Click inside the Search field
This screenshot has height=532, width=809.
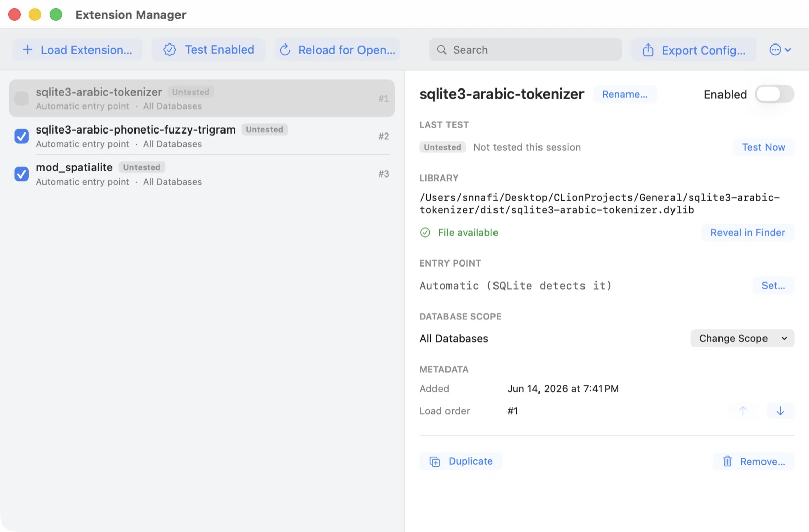point(525,50)
